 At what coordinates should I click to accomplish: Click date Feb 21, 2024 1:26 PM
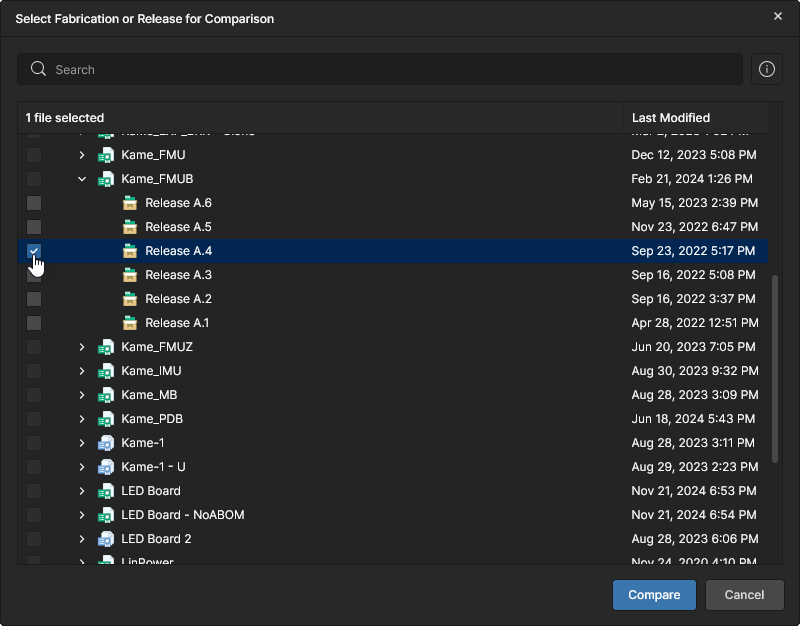(x=692, y=179)
